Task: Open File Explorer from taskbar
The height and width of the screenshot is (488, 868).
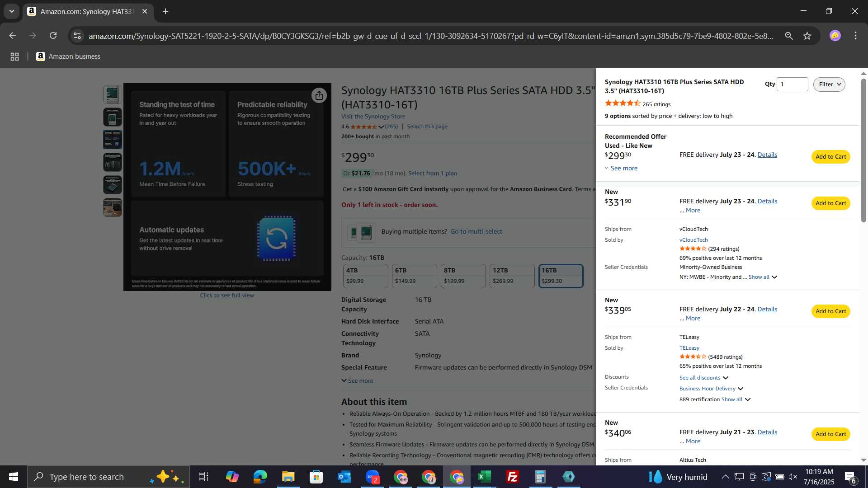Action: point(288,477)
